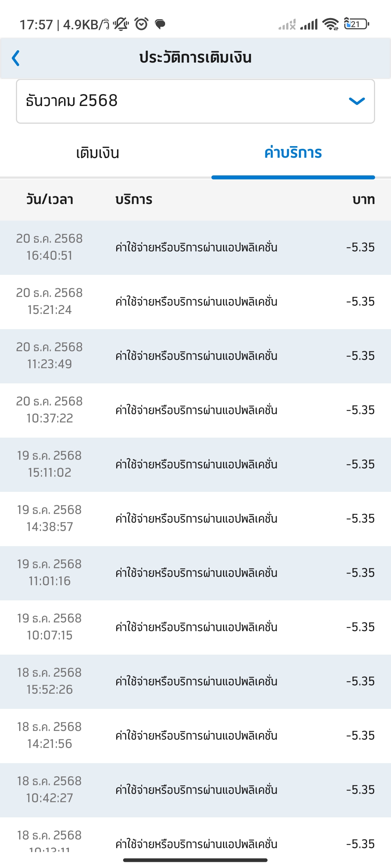Viewport: 391px width, 868px height.
Task: Tap the บริการ column header
Action: [x=134, y=200]
